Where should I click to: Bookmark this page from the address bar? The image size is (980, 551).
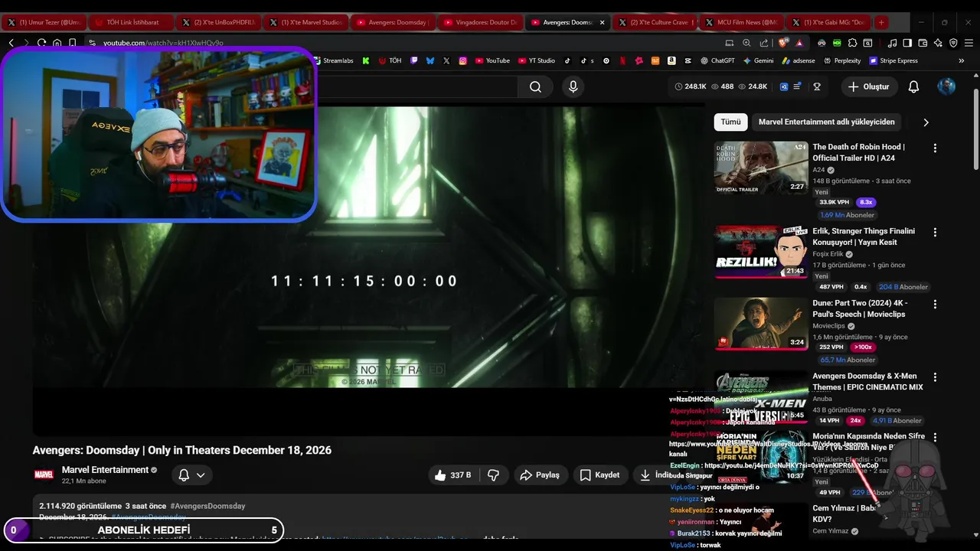[72, 43]
